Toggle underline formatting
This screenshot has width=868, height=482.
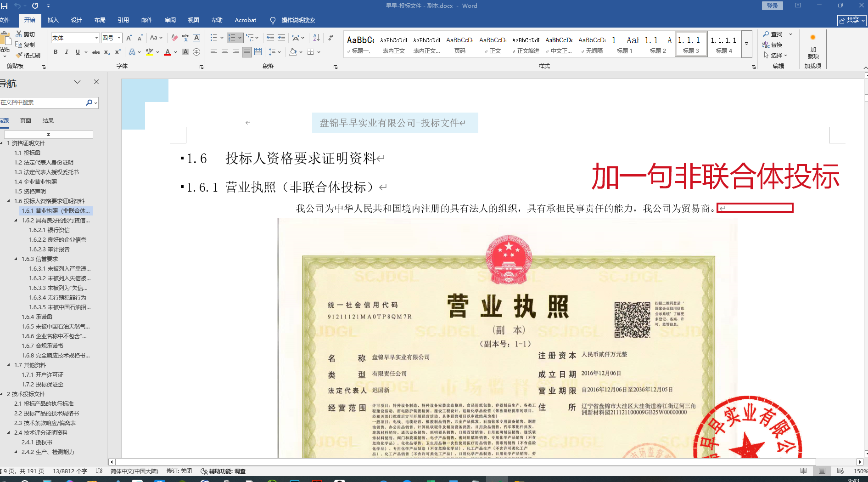[x=78, y=52]
